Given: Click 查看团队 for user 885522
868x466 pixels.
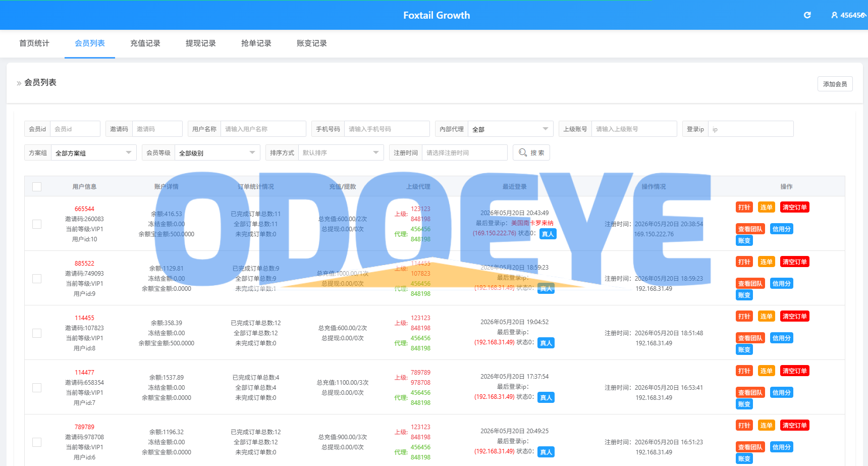Looking at the screenshot, I should click(750, 284).
